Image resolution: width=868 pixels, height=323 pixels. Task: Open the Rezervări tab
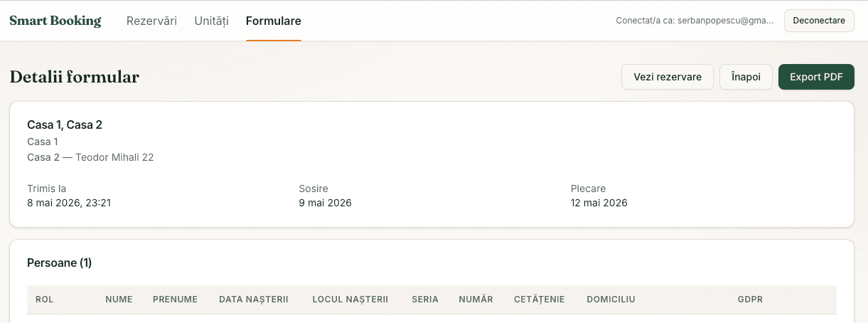coord(151,21)
